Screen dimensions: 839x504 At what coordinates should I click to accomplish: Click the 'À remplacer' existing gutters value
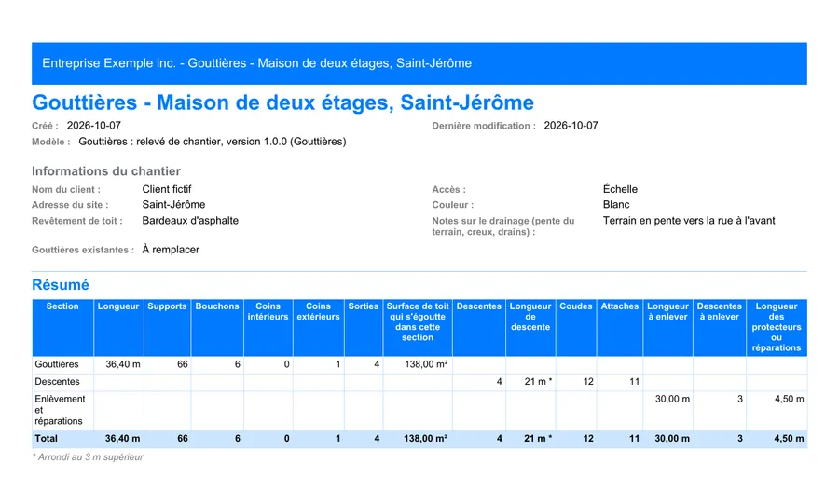[171, 250]
